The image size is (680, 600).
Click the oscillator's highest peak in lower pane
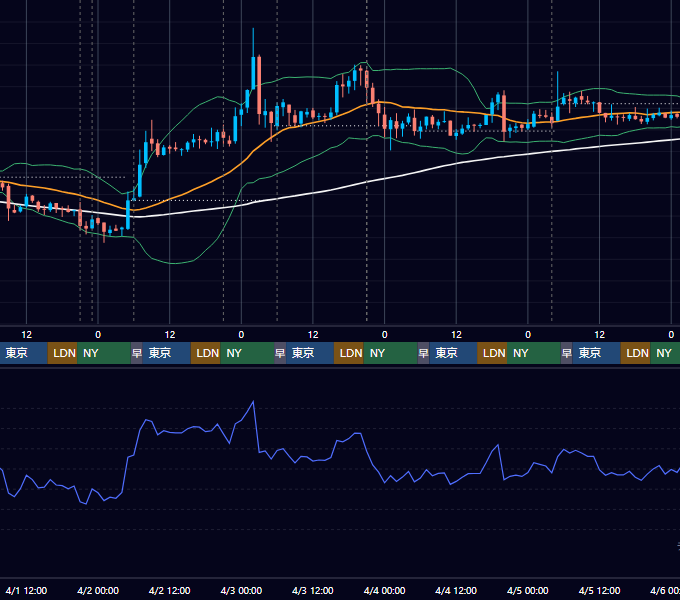point(253,401)
